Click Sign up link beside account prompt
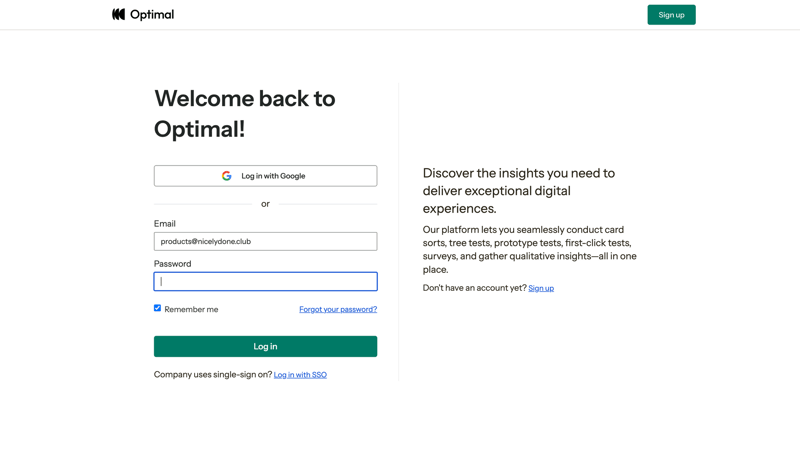This screenshot has height=470, width=800. [x=541, y=288]
